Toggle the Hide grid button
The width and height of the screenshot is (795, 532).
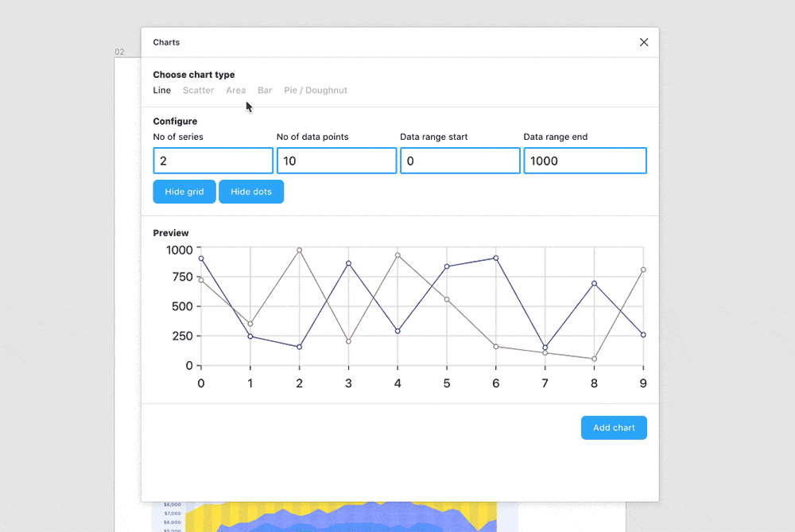[184, 192]
